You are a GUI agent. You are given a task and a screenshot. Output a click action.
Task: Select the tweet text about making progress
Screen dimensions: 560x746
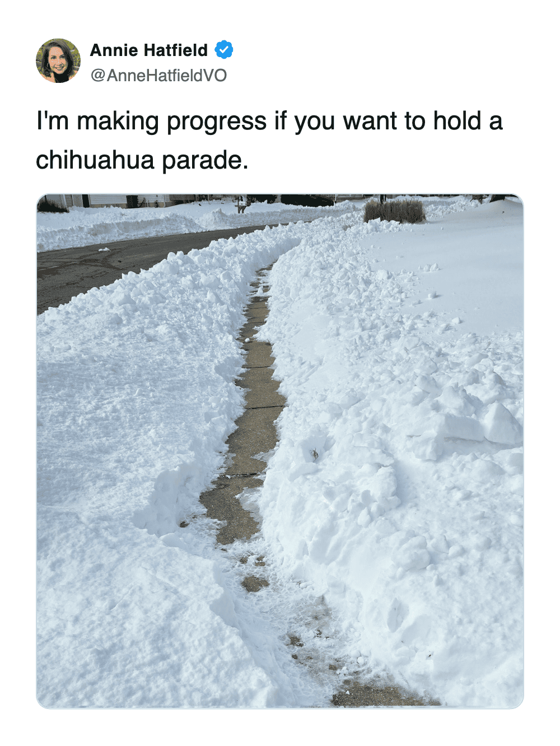[269, 140]
